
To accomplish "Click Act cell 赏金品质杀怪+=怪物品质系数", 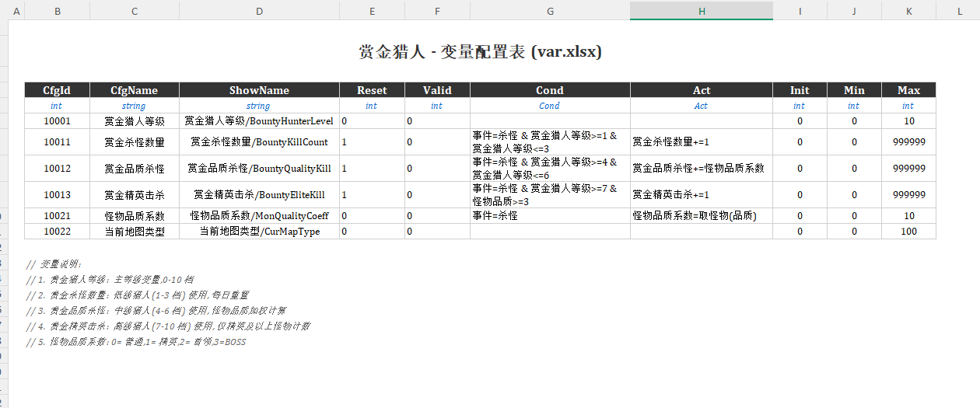I will [702, 169].
